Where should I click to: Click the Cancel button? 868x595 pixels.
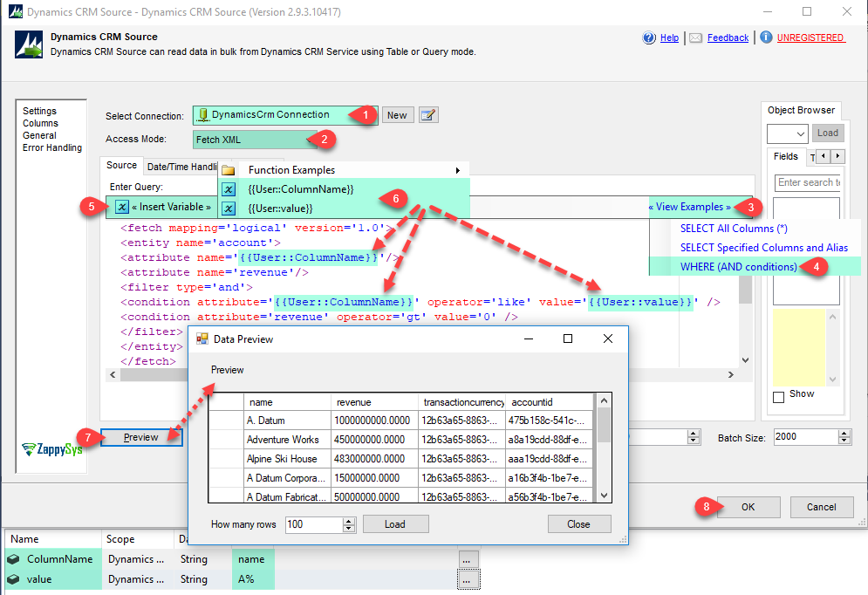821,507
